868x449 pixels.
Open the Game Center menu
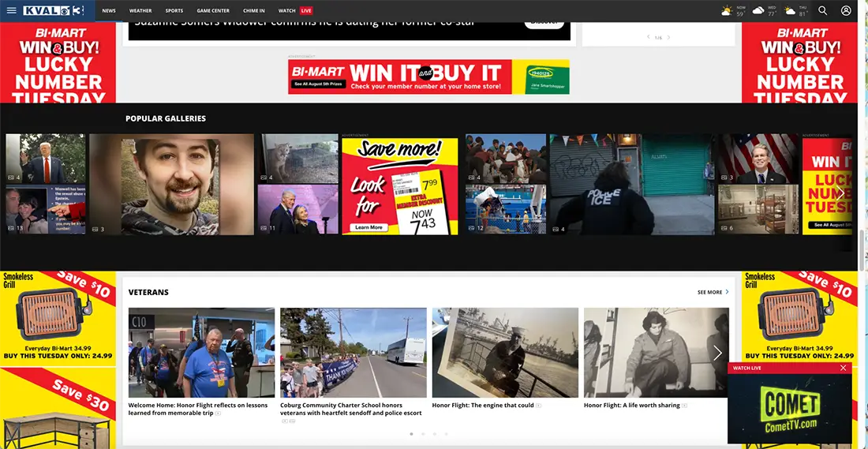tap(213, 10)
